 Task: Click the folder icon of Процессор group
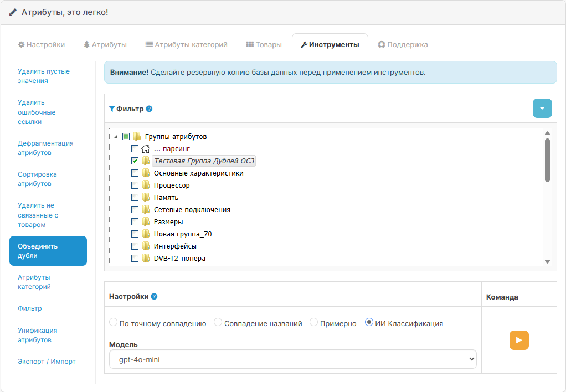[146, 185]
